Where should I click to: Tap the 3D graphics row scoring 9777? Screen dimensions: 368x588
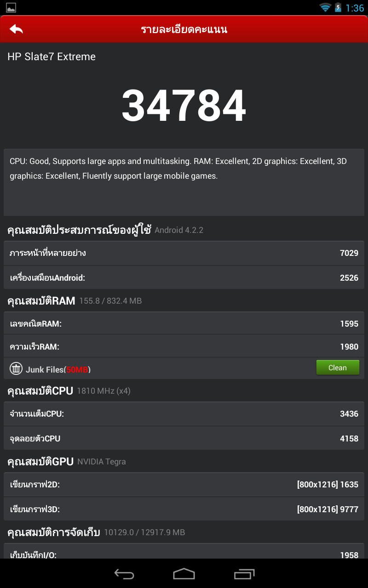click(184, 509)
